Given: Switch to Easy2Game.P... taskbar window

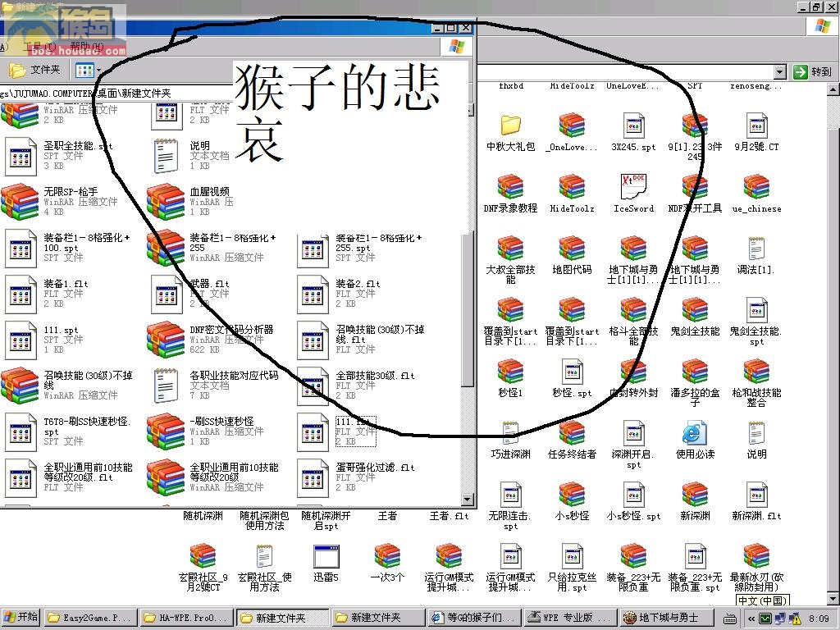Looking at the screenshot, I should 90,618.
